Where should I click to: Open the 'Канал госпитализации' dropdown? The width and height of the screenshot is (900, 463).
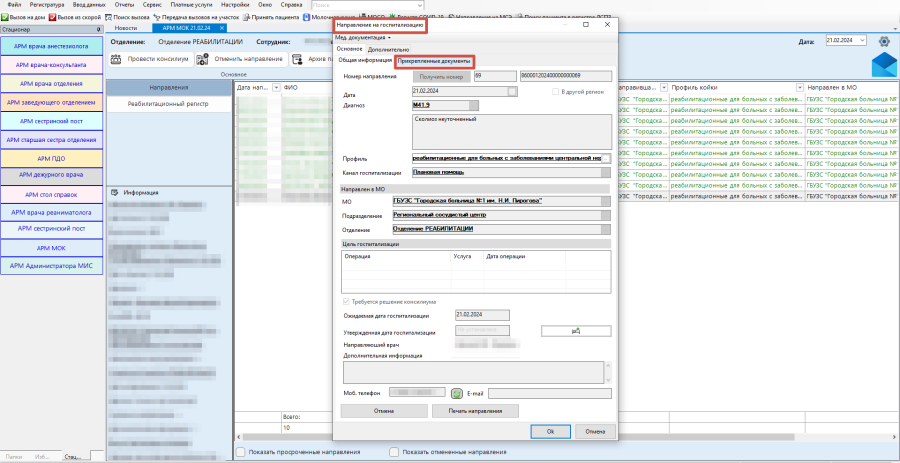pyautogui.click(x=604, y=174)
